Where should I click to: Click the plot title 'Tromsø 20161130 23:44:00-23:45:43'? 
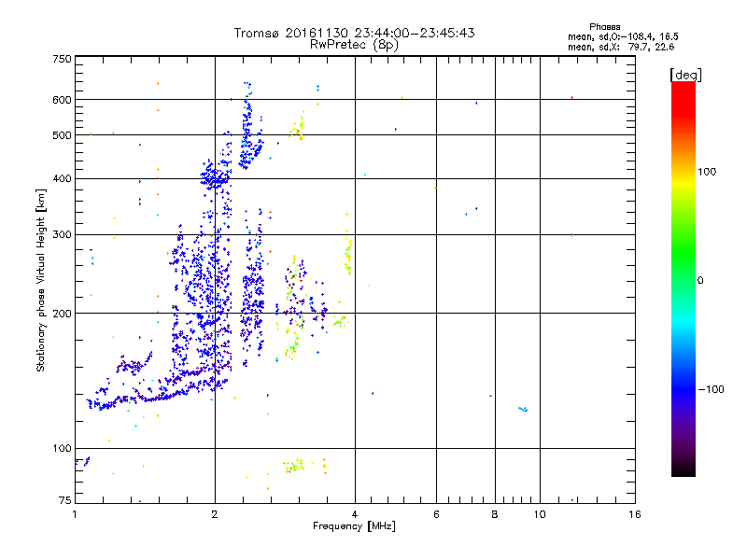[354, 33]
